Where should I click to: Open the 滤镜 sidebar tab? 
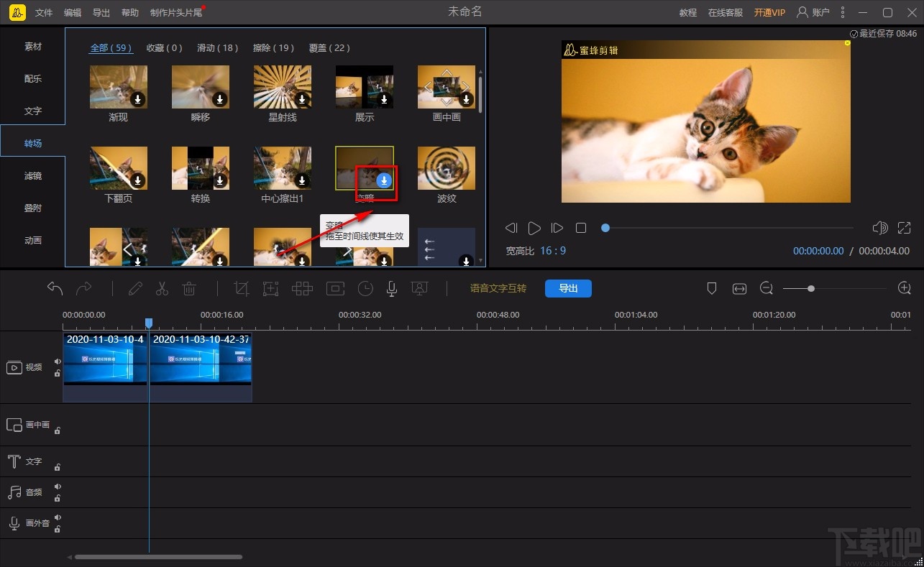33,175
